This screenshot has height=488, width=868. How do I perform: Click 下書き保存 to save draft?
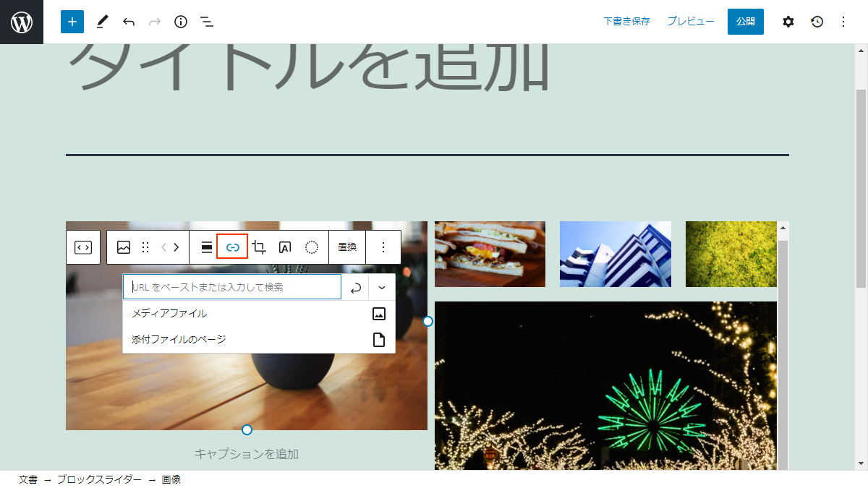pos(626,22)
